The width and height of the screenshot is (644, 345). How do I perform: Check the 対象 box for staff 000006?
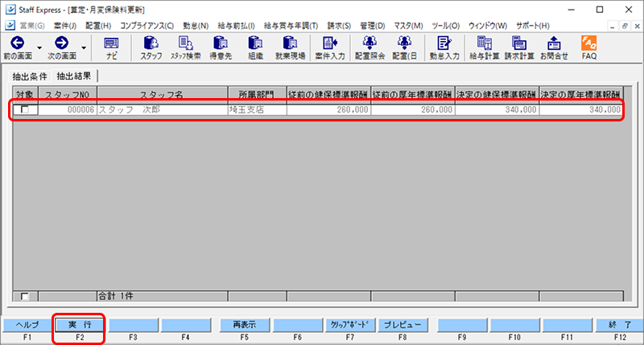click(x=25, y=109)
